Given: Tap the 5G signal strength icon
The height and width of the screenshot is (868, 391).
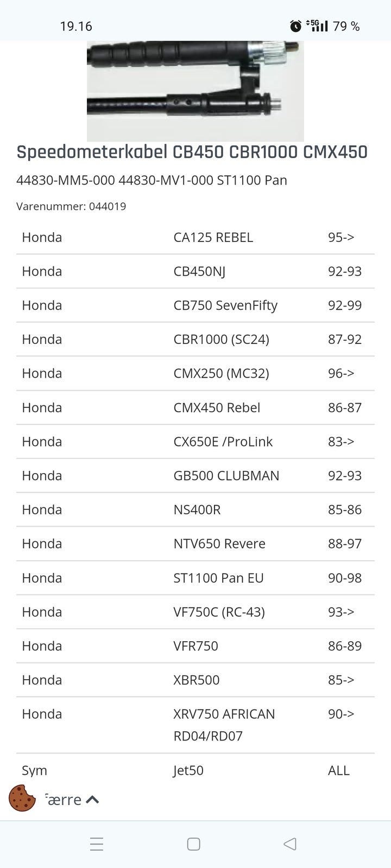Looking at the screenshot, I should pos(317,25).
